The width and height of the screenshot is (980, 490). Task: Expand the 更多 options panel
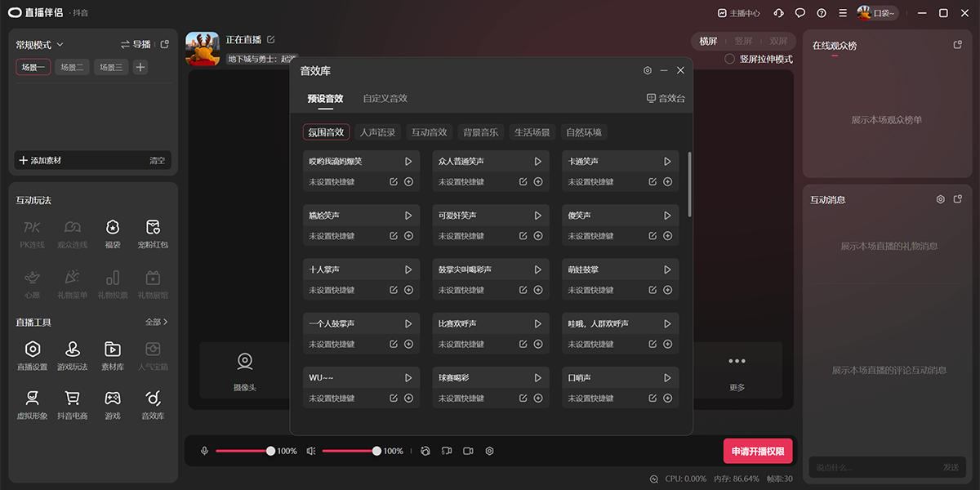pos(737,371)
